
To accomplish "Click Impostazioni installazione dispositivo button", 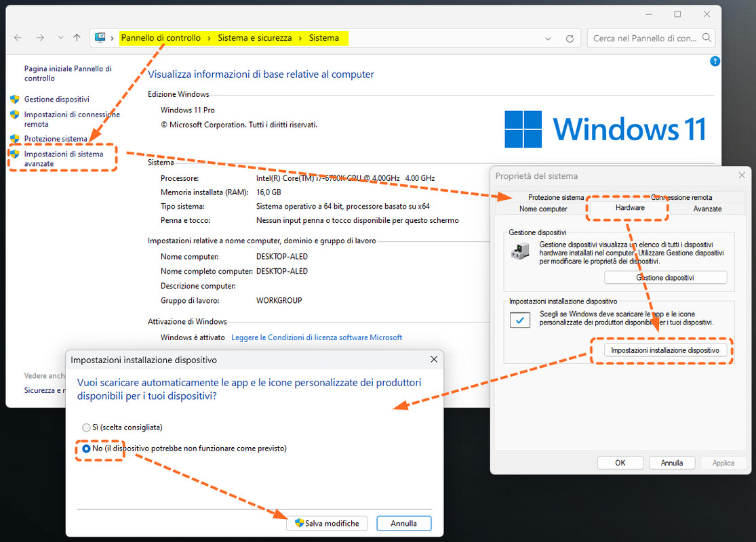I will (665, 350).
